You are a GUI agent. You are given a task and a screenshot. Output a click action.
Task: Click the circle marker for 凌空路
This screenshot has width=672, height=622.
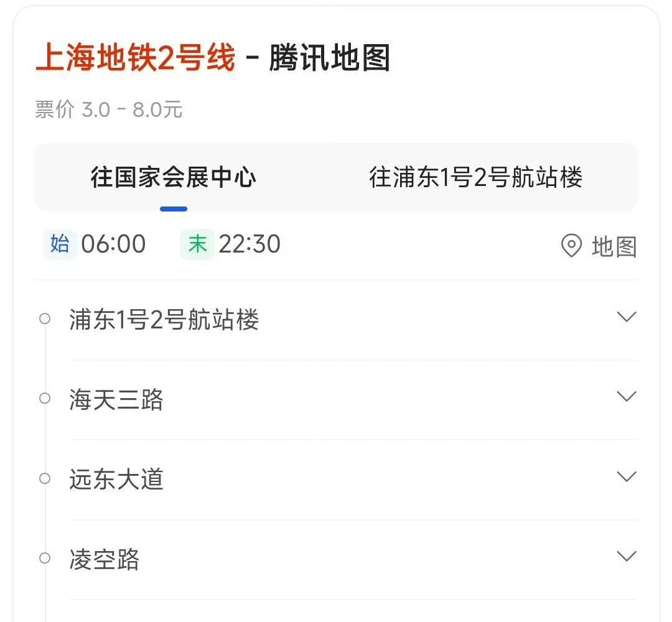45,558
